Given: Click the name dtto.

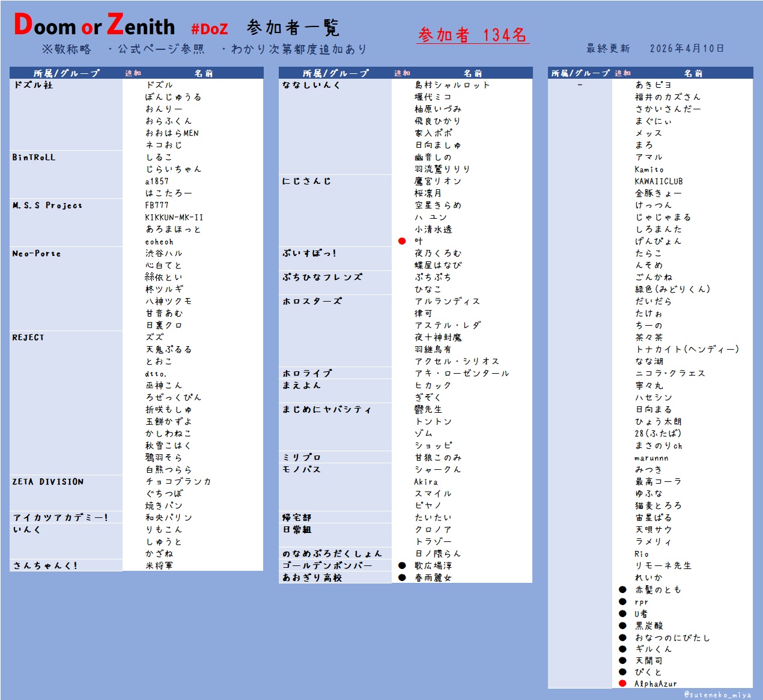Looking at the screenshot, I should pyautogui.click(x=156, y=373).
